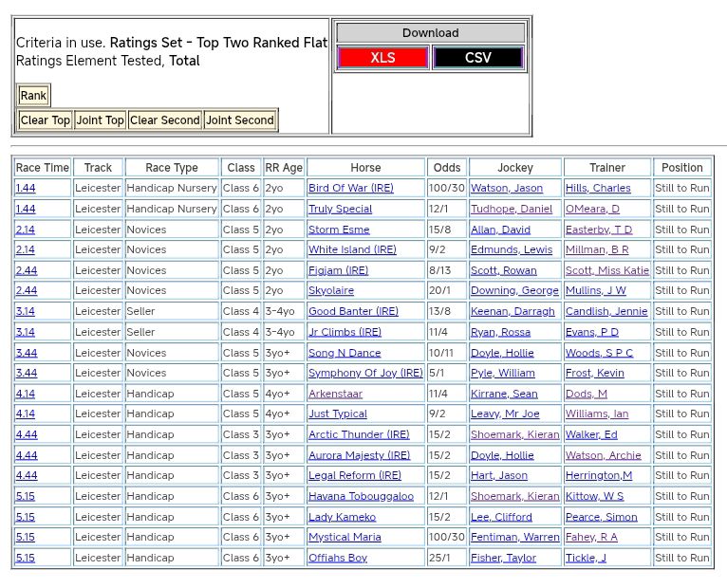
Task: Choose the Joint Second button
Action: click(240, 120)
